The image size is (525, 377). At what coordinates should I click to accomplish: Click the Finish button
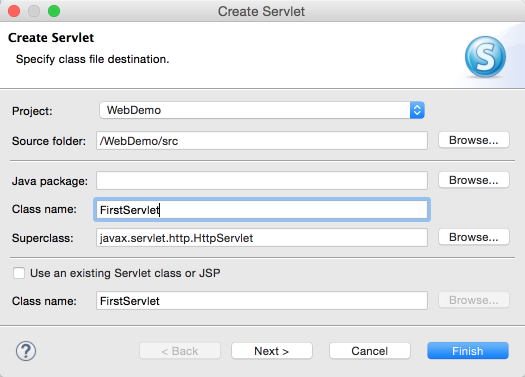pyautogui.click(x=468, y=351)
